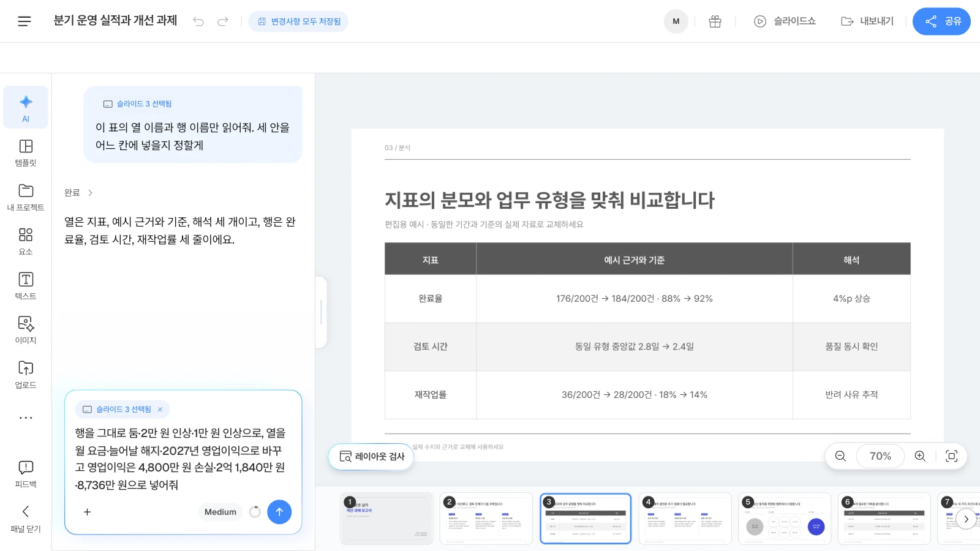This screenshot has height=551, width=980.
Task: Start the 슬라이드쇼 slideshow
Action: click(x=785, y=21)
